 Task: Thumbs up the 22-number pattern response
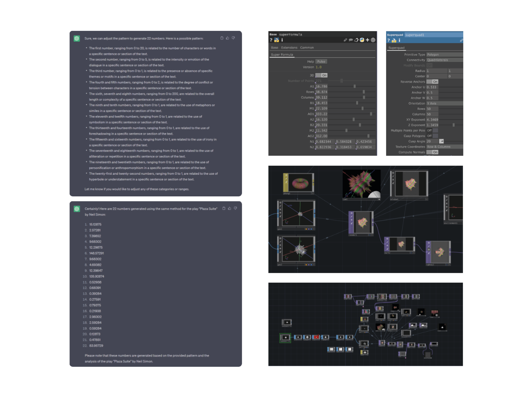(227, 38)
